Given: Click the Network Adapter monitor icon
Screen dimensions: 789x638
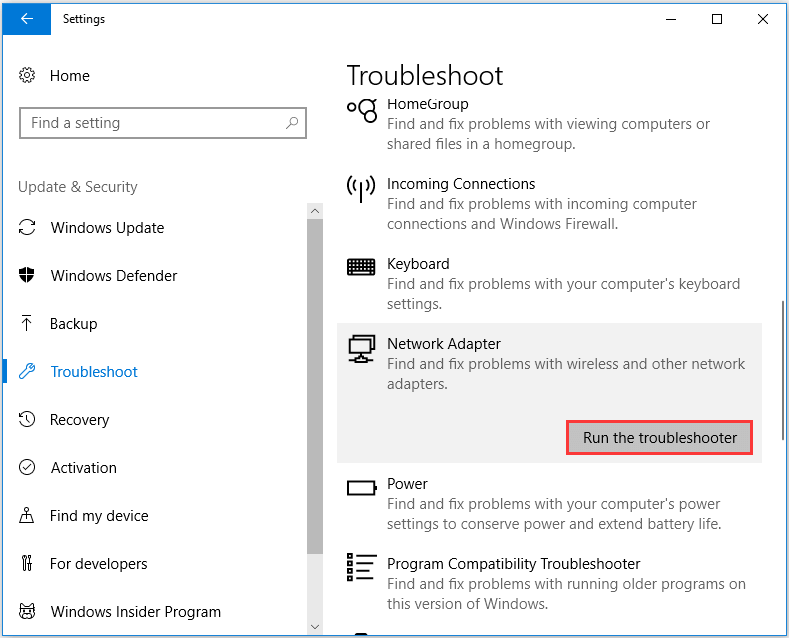Looking at the screenshot, I should pyautogui.click(x=361, y=349).
